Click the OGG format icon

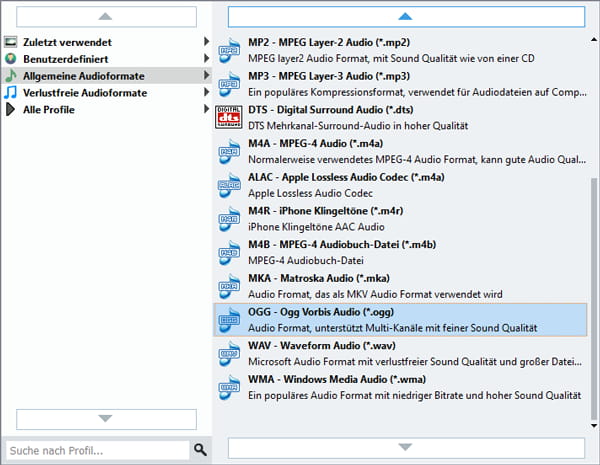229,320
